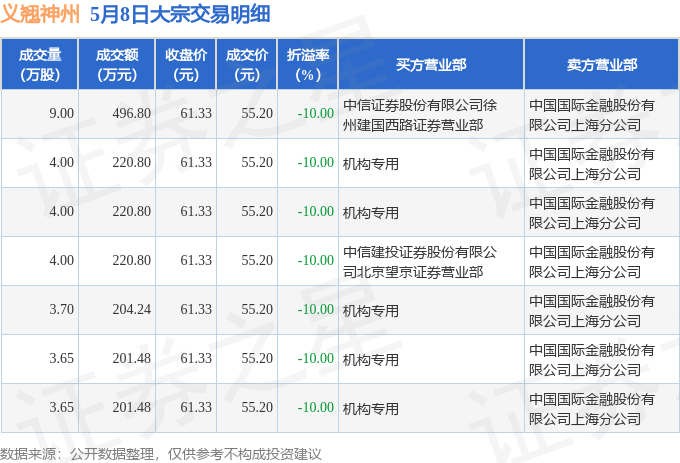Click the 5月8日大宗交易明细 title text
680x463 pixels.
tap(180, 14)
